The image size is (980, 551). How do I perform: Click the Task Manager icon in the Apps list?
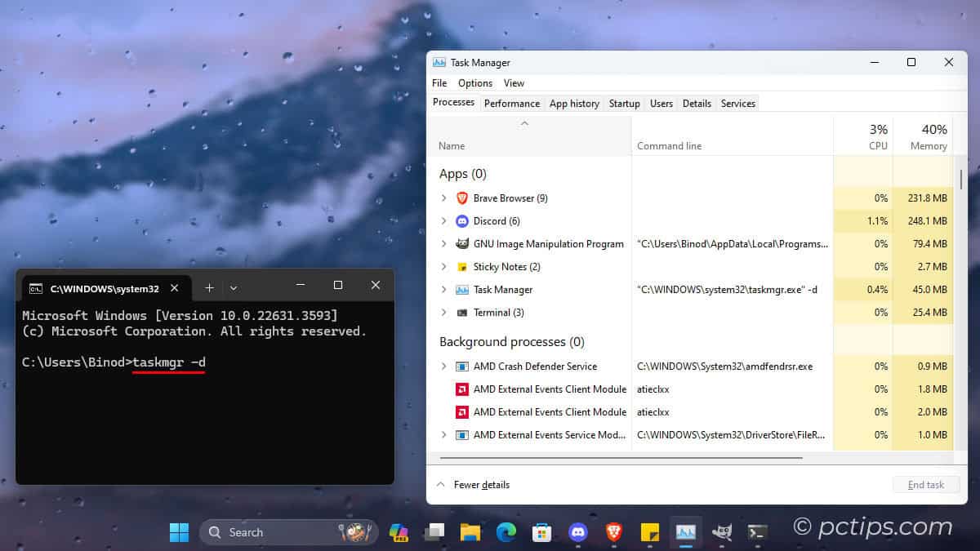pyautogui.click(x=461, y=289)
